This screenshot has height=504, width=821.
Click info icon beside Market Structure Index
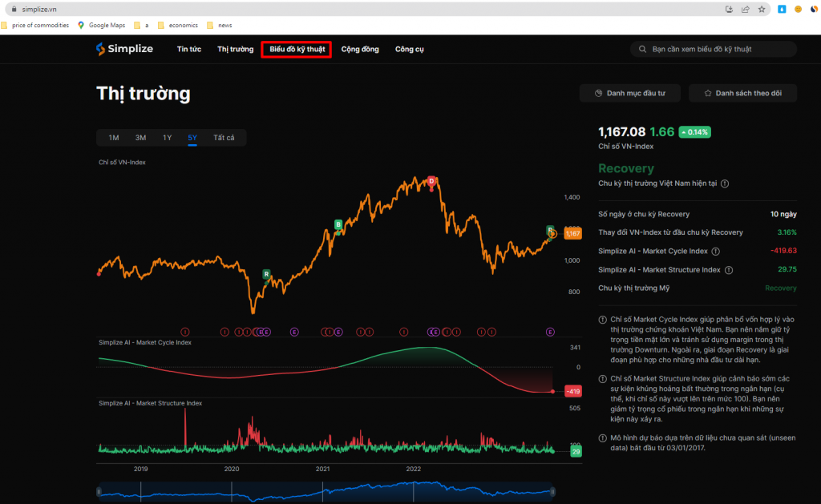728,270
